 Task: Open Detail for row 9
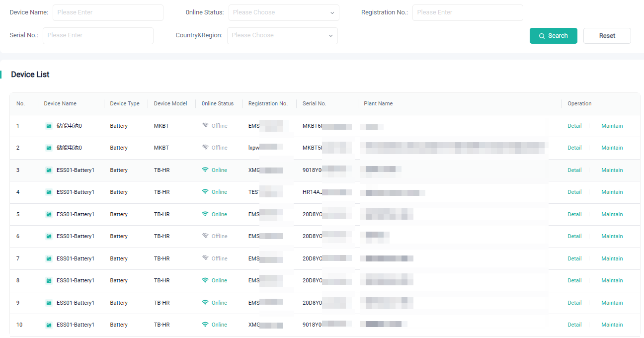click(574, 303)
